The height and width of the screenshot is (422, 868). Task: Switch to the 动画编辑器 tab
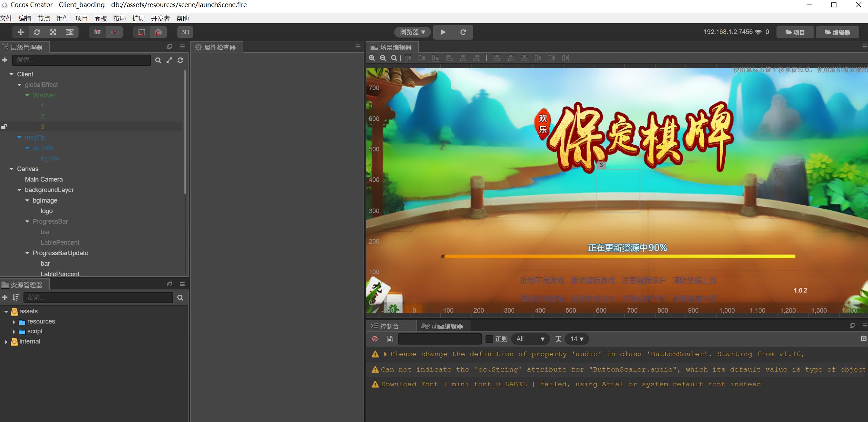tap(442, 326)
